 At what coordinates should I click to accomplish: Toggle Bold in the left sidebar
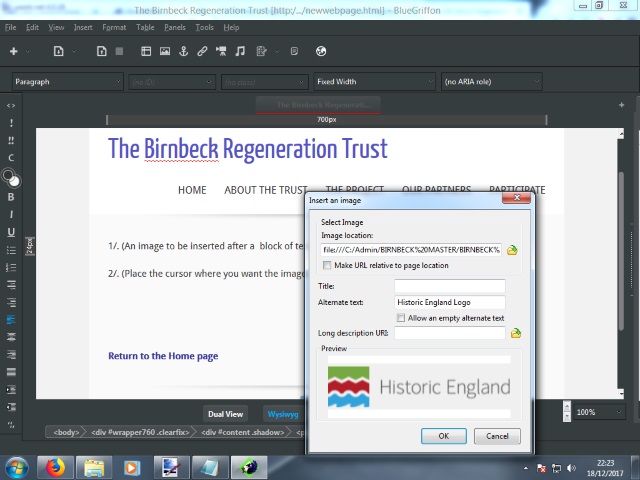point(11,197)
